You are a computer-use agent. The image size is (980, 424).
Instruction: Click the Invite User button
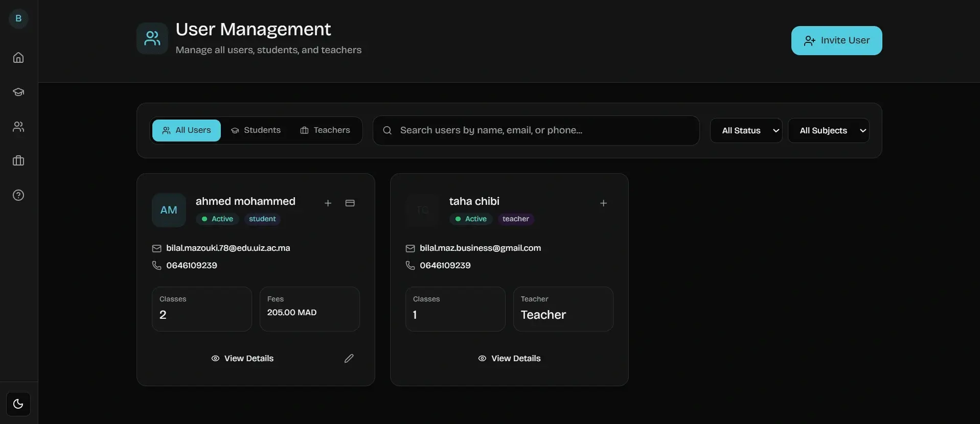(836, 40)
